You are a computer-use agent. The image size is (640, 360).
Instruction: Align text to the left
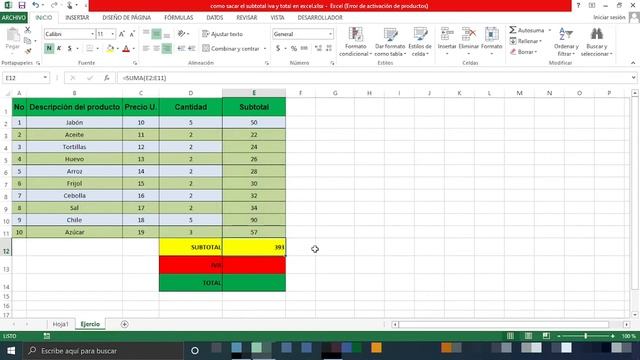pos(146,49)
